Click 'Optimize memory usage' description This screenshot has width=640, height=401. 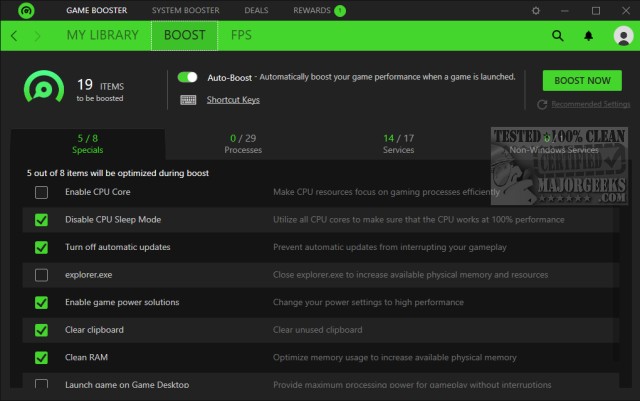(x=395, y=357)
